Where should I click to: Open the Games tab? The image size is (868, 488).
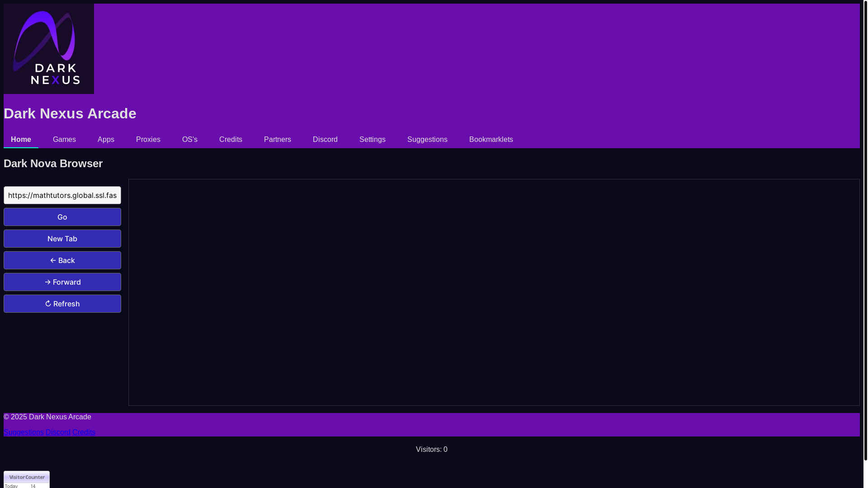[x=64, y=140]
